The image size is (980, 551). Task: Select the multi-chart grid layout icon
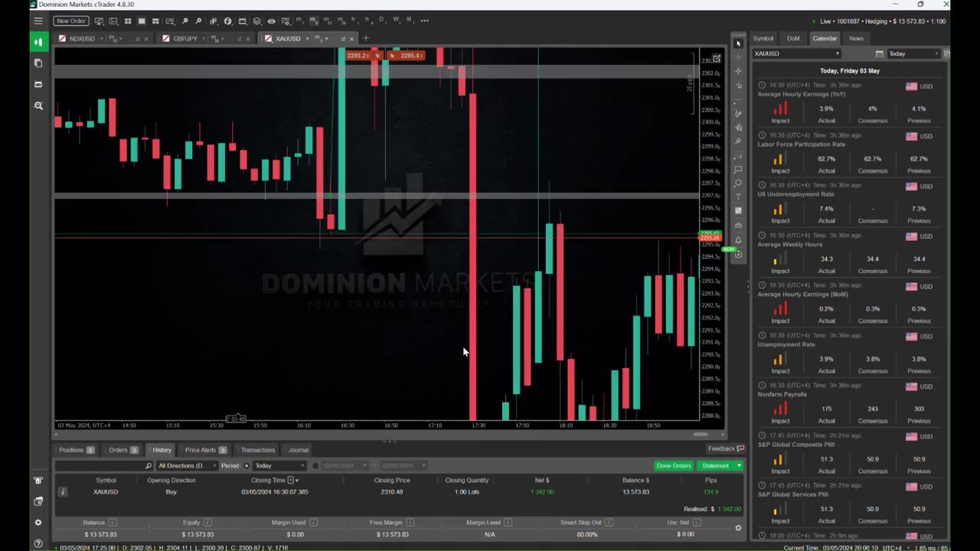pyautogui.click(x=128, y=21)
